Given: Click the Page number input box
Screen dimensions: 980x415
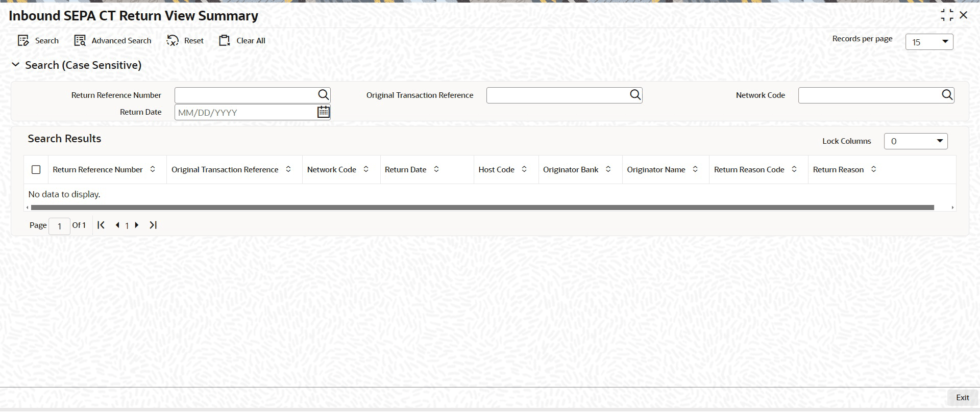Looking at the screenshot, I should (x=59, y=226).
